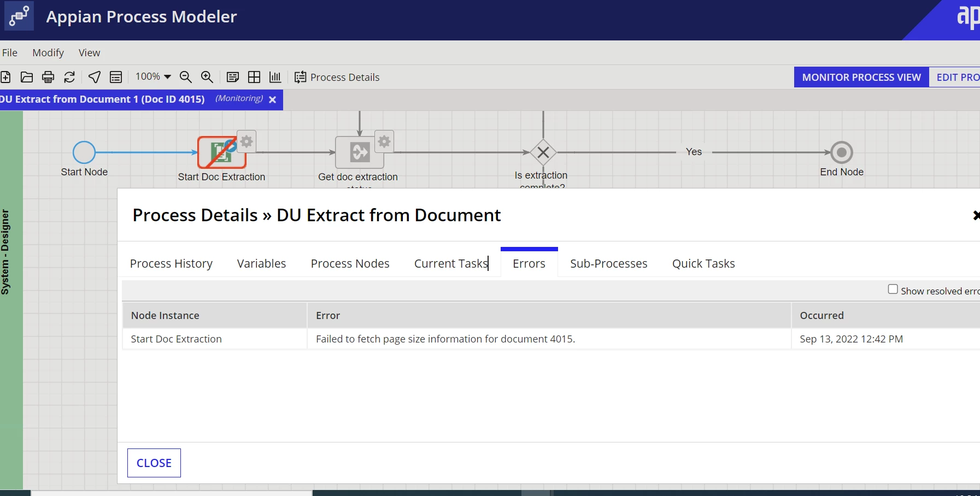The height and width of the screenshot is (496, 980).
Task: Click the Start Doc Extraction node label
Action: click(x=221, y=177)
